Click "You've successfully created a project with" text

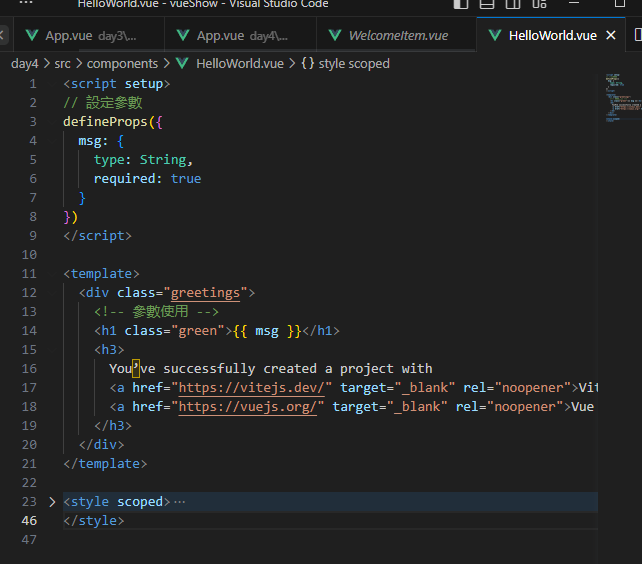click(x=271, y=369)
